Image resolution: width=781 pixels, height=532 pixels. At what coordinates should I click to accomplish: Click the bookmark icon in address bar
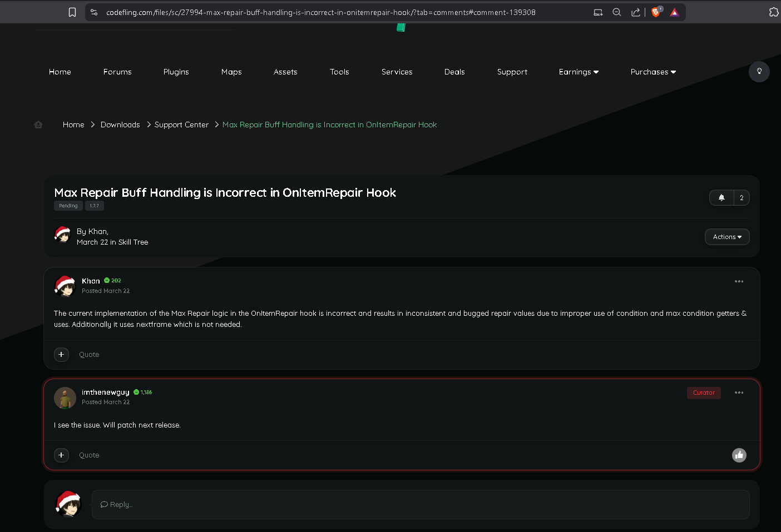(x=72, y=12)
